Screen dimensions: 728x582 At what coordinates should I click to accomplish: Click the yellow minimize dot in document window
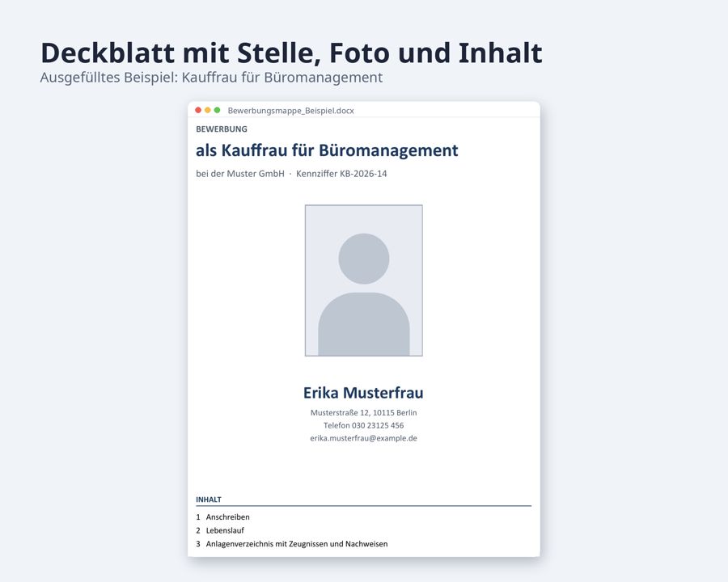[x=208, y=110]
